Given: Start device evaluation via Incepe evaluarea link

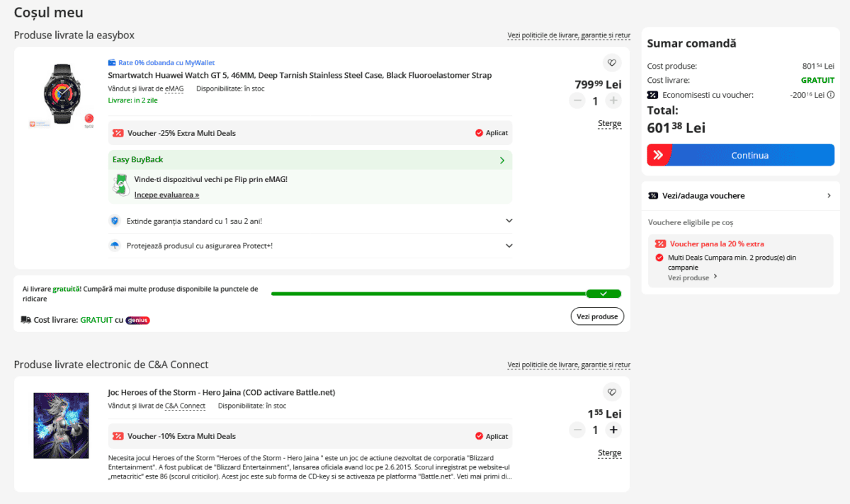Looking at the screenshot, I should (x=166, y=195).
